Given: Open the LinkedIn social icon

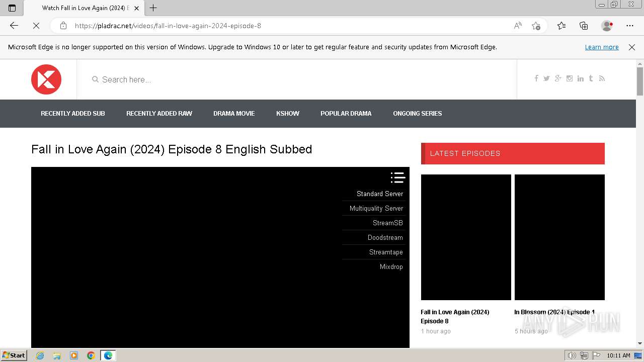Looking at the screenshot, I should pos(581,78).
